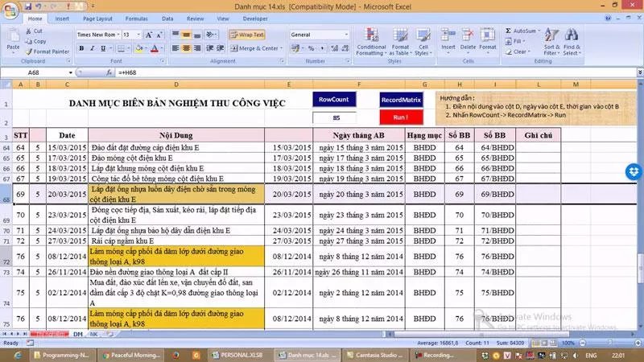Screen dimensions: 644x362
Task: Click the RowCount button
Action: click(x=334, y=100)
